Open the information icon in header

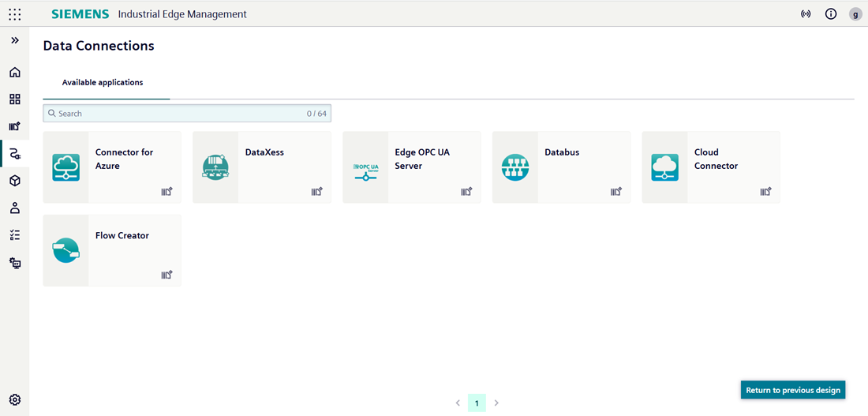tap(831, 14)
